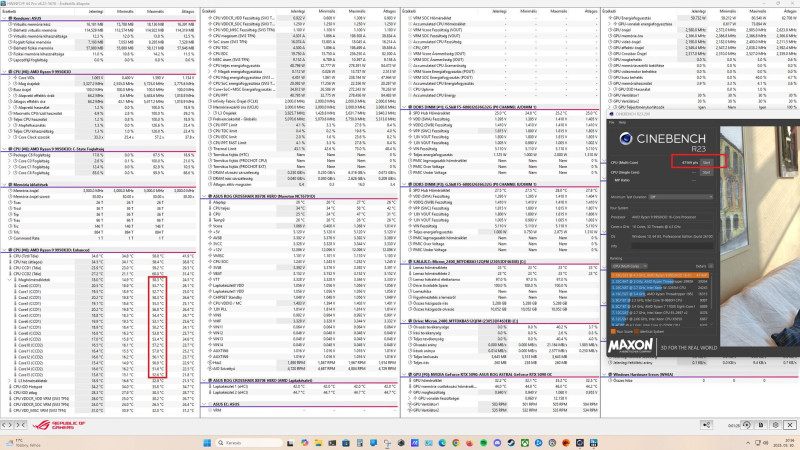Select the Command Rate row
800x450 pixels.
pos(98,238)
